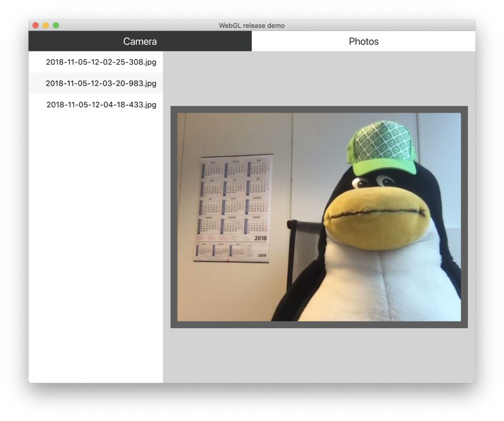Minimize the window with yellow button
Viewport: 504px width, 421px height.
tap(46, 25)
